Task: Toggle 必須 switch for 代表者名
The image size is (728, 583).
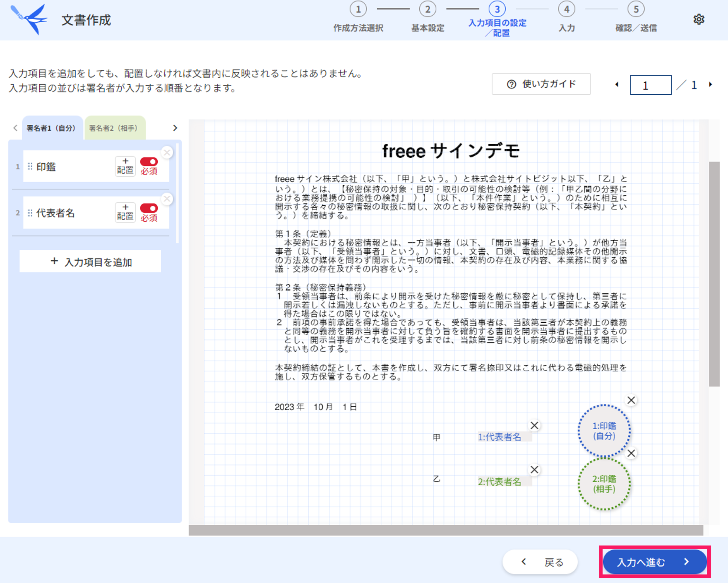Action: click(x=149, y=208)
